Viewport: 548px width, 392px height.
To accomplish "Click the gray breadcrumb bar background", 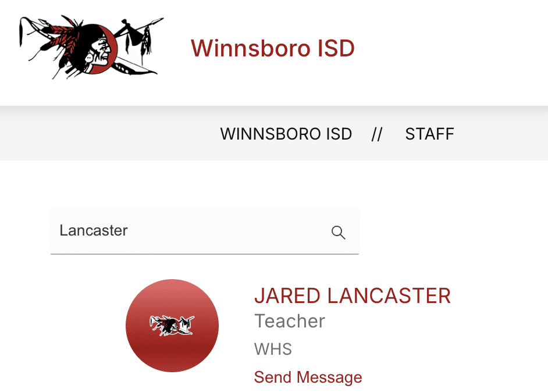I will pos(105,134).
